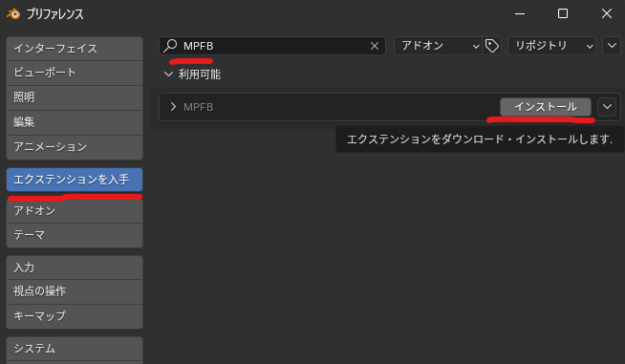
Task: Clear the MPFB search text with X
Action: coord(375,46)
